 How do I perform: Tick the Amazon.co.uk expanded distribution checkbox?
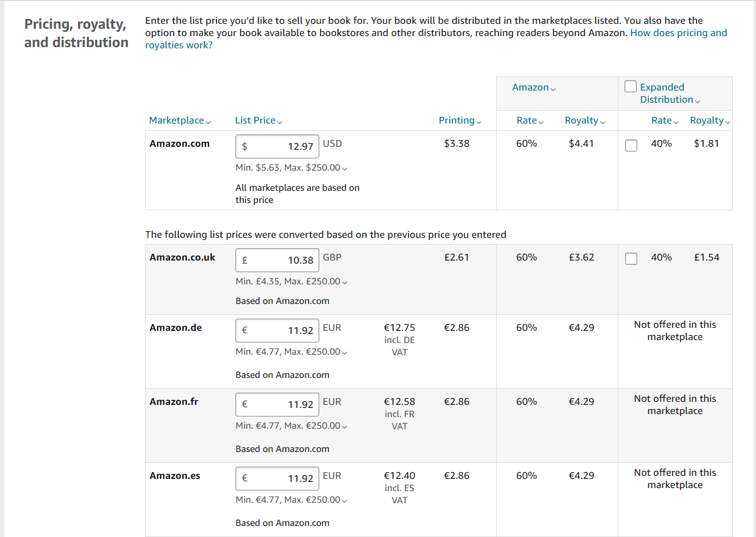[x=631, y=259]
